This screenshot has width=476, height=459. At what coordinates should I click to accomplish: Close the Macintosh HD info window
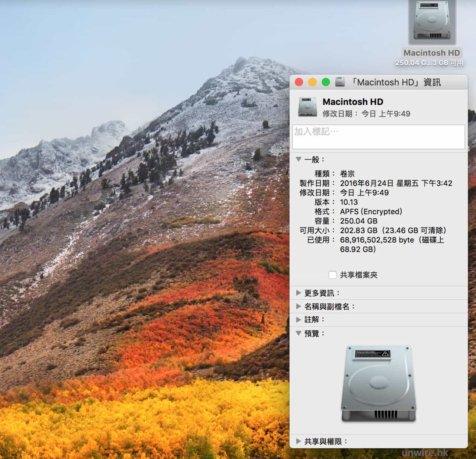pos(299,82)
